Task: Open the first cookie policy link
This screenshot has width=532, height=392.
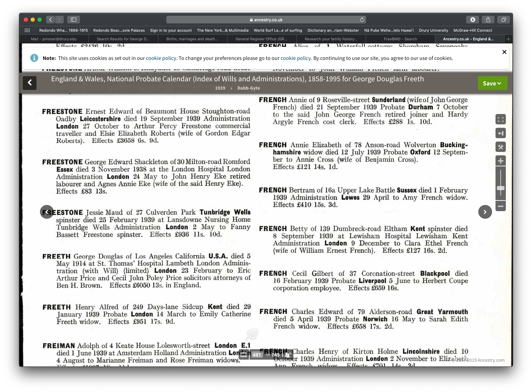Action: pos(161,58)
